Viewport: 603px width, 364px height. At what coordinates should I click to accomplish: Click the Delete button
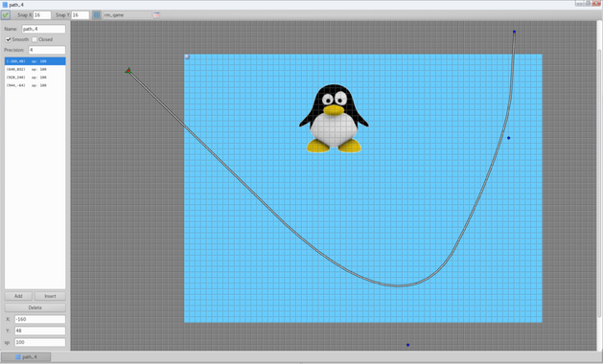(35, 307)
